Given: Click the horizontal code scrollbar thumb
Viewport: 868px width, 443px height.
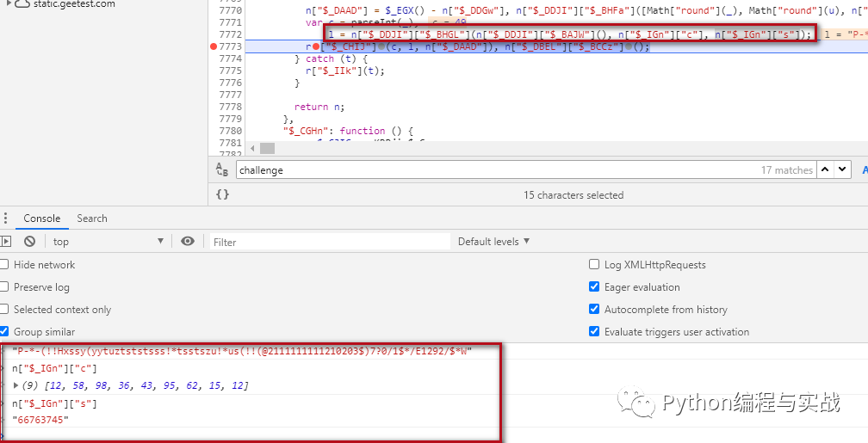Looking at the screenshot, I should 267,148.
